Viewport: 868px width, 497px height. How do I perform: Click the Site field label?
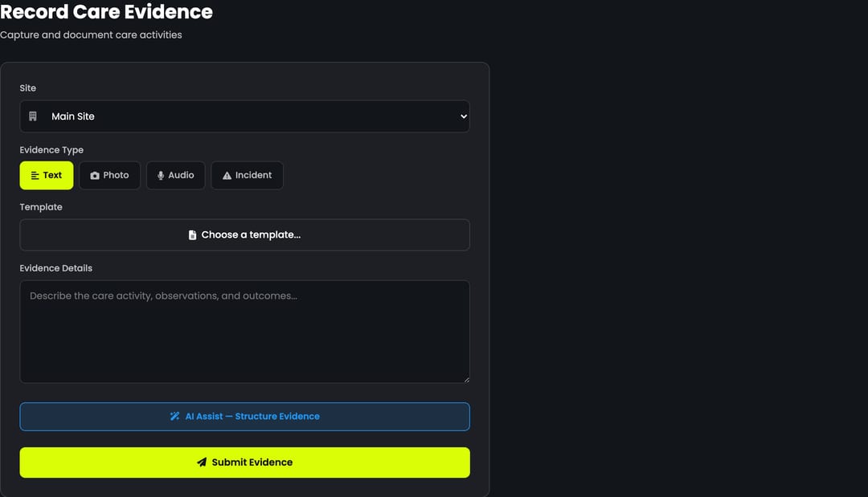pyautogui.click(x=27, y=88)
